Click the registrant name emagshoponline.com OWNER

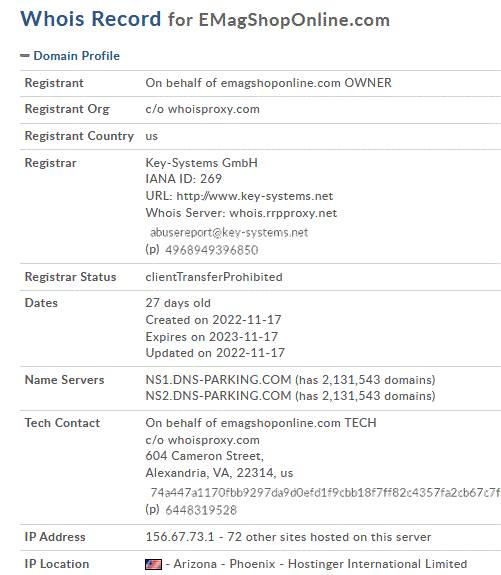(x=306, y=83)
